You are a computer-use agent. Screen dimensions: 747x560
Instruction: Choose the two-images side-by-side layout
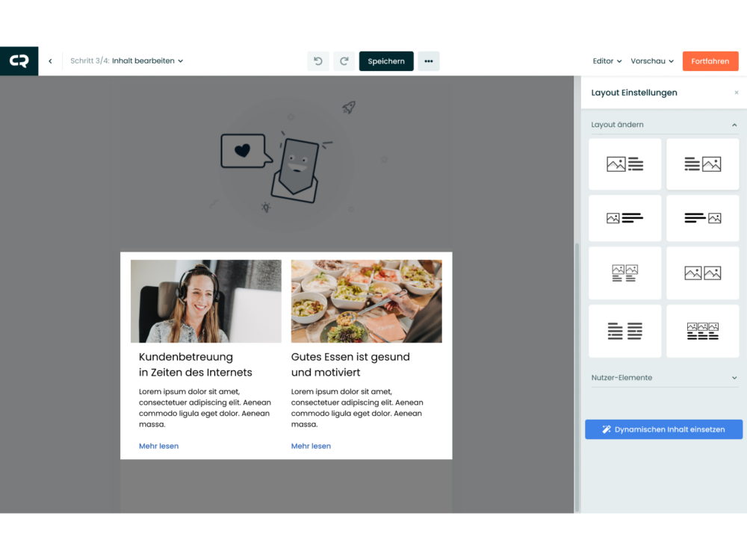[702, 273]
